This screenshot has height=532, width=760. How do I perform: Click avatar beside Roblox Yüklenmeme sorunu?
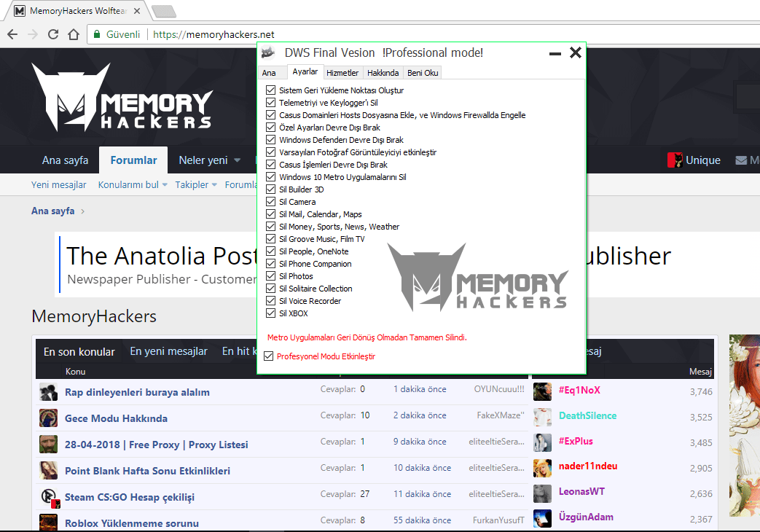click(x=49, y=523)
